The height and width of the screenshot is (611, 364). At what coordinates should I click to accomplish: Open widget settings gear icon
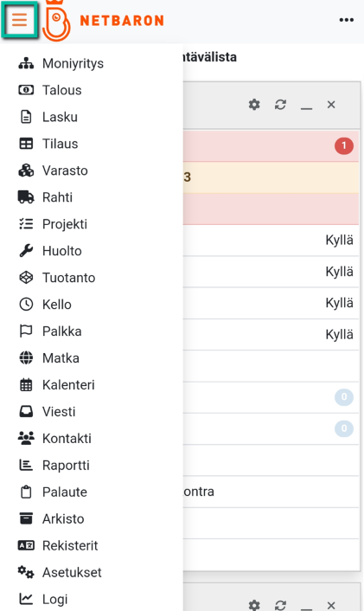point(254,105)
